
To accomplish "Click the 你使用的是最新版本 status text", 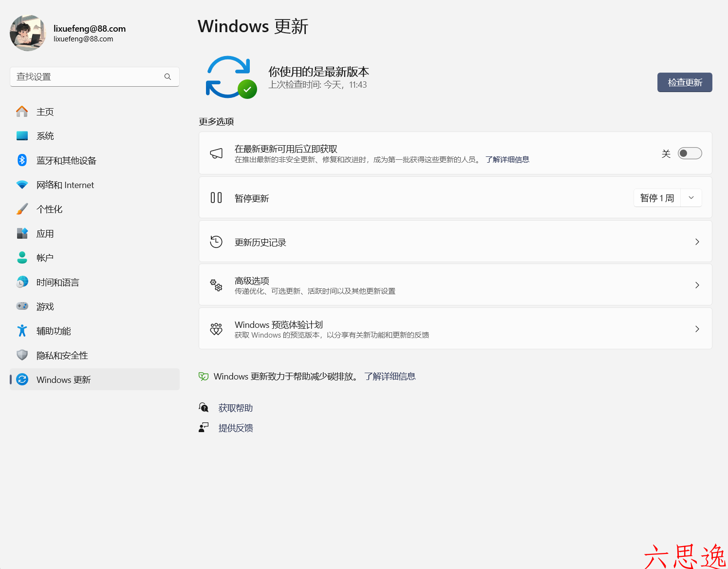I will (318, 72).
